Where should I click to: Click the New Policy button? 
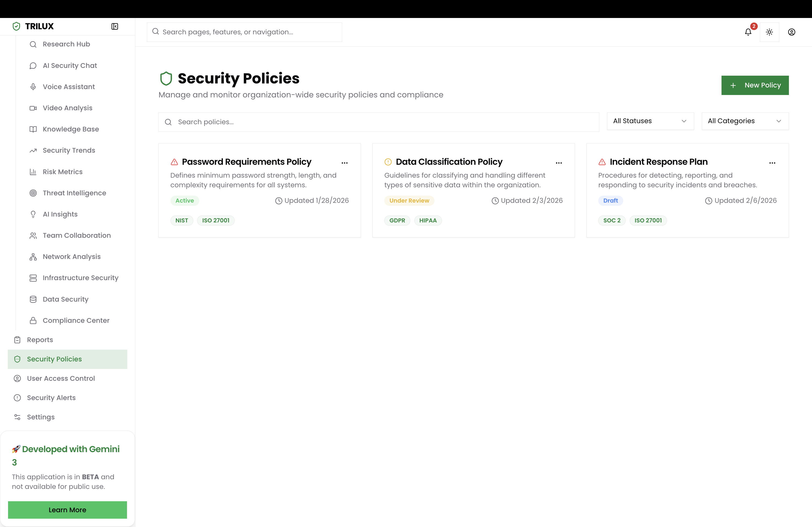coord(755,85)
